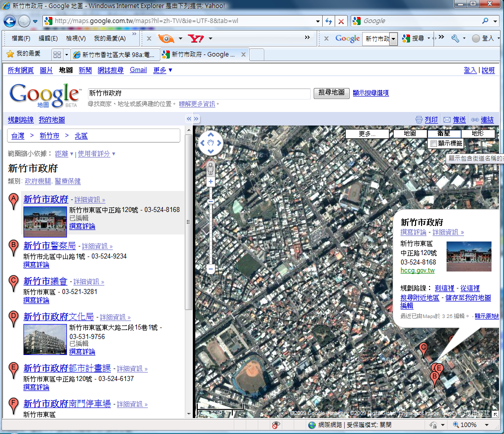Open the 登入 sign-in link
Viewport: 504px width, 434px height.
point(470,70)
